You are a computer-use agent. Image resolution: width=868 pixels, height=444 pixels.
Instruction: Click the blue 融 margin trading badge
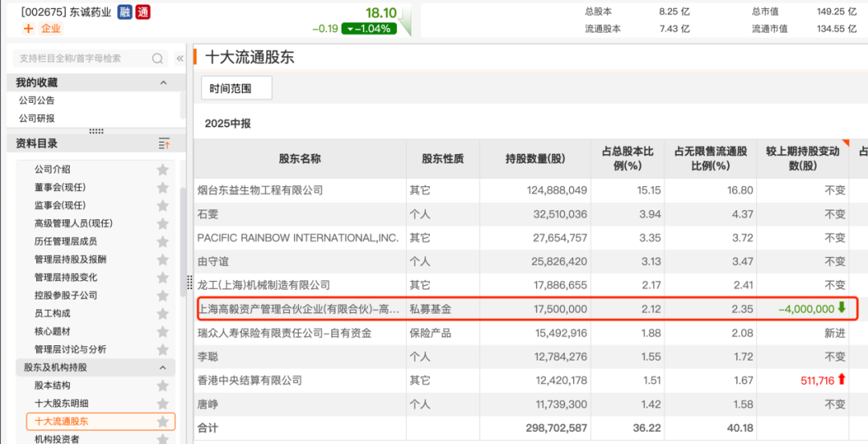[x=125, y=12]
